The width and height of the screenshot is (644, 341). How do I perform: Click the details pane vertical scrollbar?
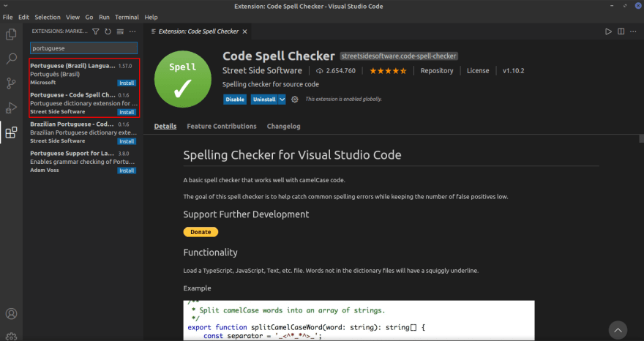pos(641,139)
